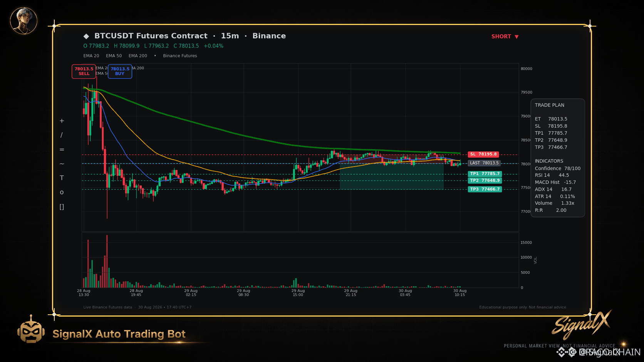The width and height of the screenshot is (644, 362).
Task: Click the 30 Aug 2026 17:40 timestamp
Action: (165, 307)
